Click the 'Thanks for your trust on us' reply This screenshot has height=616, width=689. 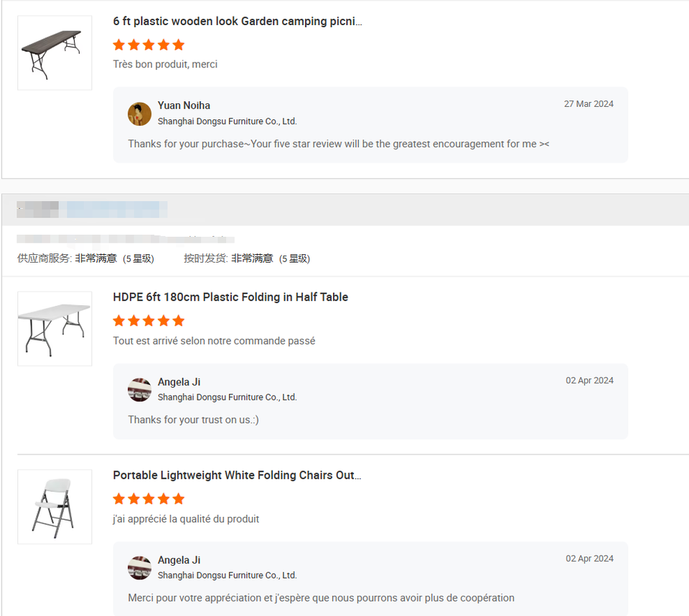click(193, 420)
